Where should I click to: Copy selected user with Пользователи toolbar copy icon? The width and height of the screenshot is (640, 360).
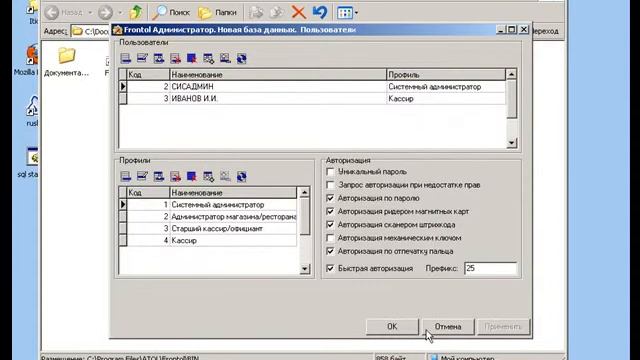(159, 58)
